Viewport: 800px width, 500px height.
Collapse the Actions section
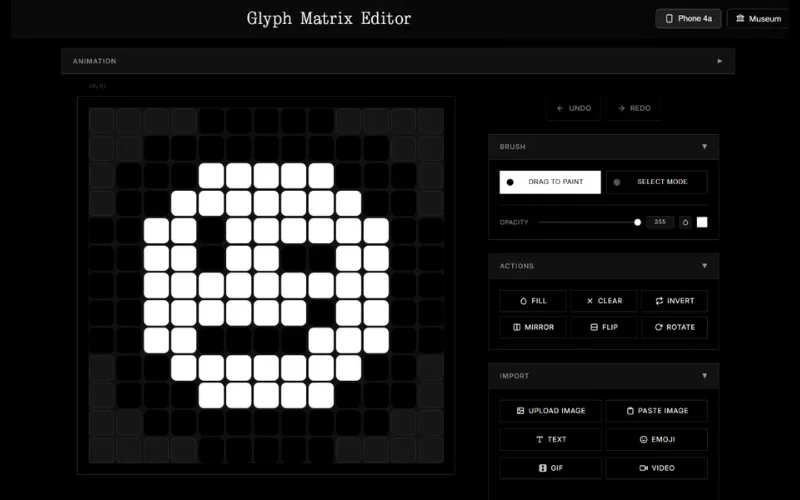pos(704,266)
